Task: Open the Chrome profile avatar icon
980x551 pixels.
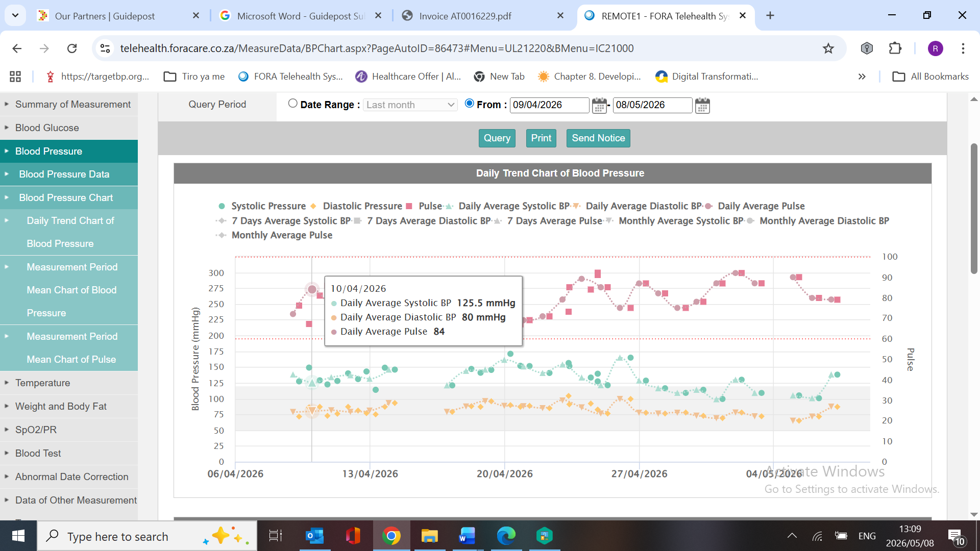Action: pyautogui.click(x=935, y=48)
